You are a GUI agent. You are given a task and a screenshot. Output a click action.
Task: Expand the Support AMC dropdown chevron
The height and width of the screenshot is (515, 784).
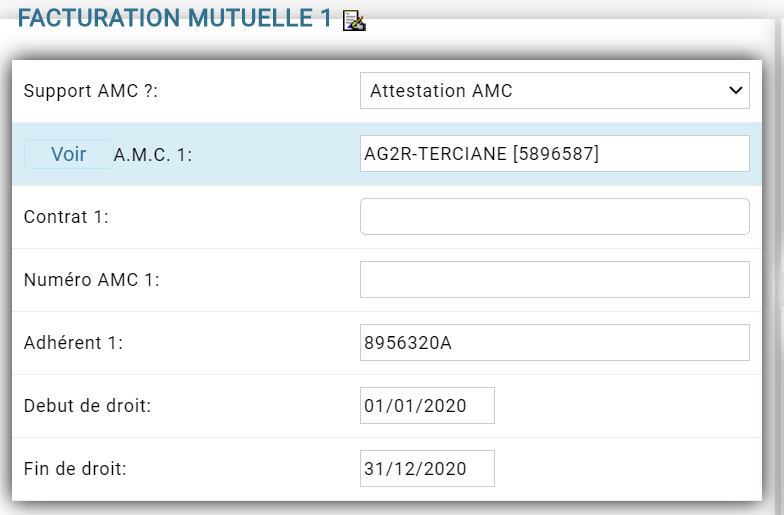(736, 90)
